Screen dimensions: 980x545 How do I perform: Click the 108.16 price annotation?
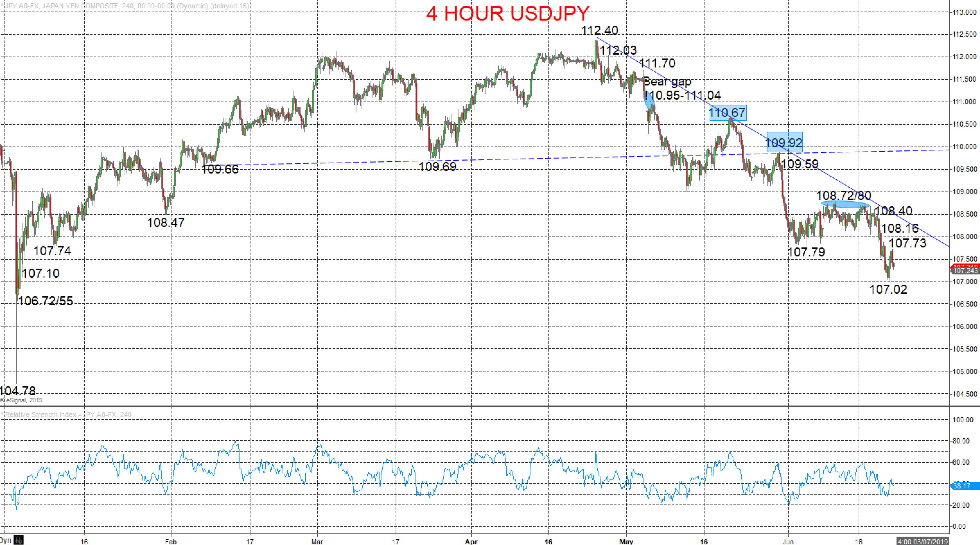(x=900, y=228)
